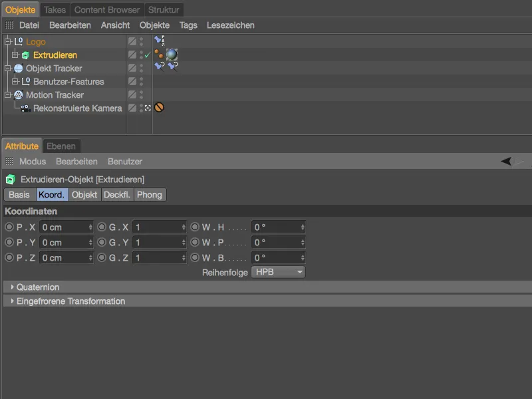532x399 pixels.
Task: Toggle visibility dots for Extrudieren
Action: pos(141,55)
